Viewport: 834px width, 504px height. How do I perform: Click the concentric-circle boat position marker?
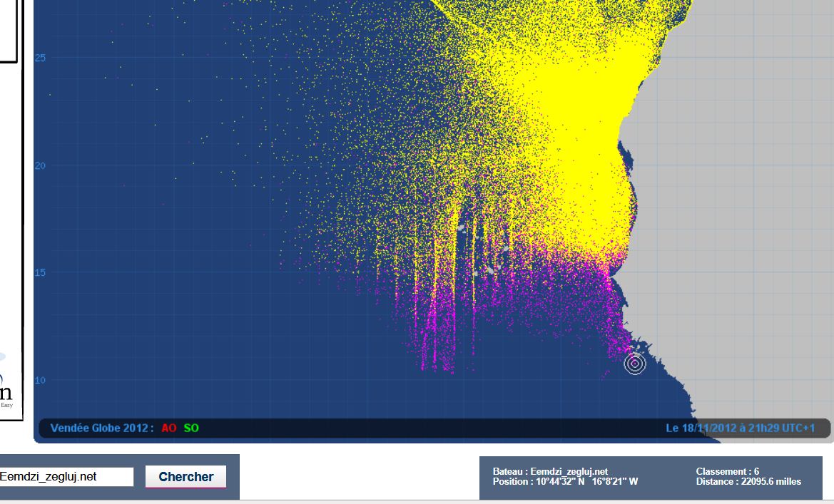coord(635,364)
